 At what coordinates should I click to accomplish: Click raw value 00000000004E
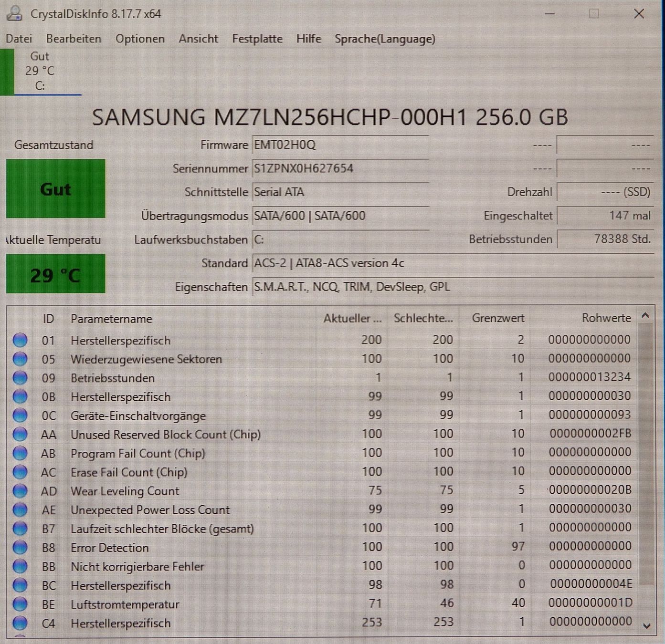coord(591,584)
